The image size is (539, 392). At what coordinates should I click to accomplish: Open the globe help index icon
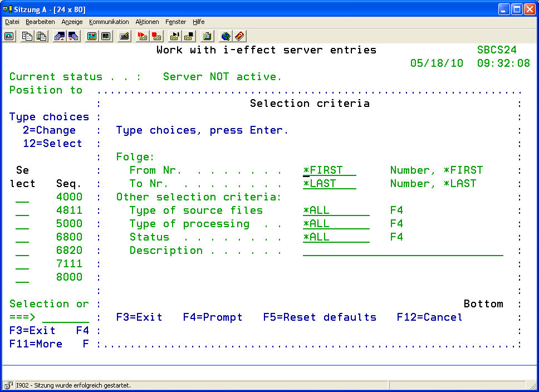coord(226,36)
